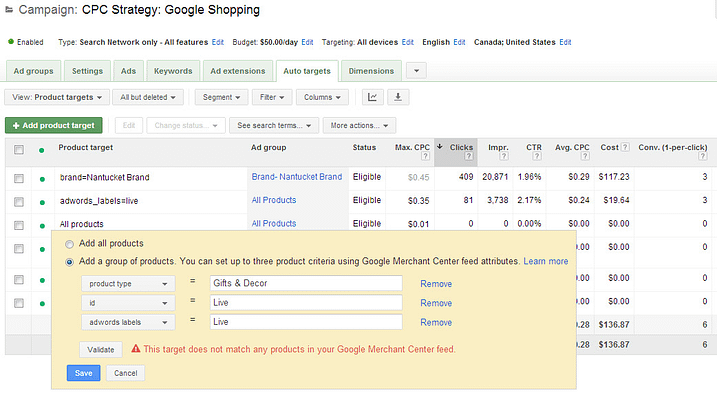Open the All but deleted dropdown
This screenshot has height=393, width=717.
click(148, 97)
